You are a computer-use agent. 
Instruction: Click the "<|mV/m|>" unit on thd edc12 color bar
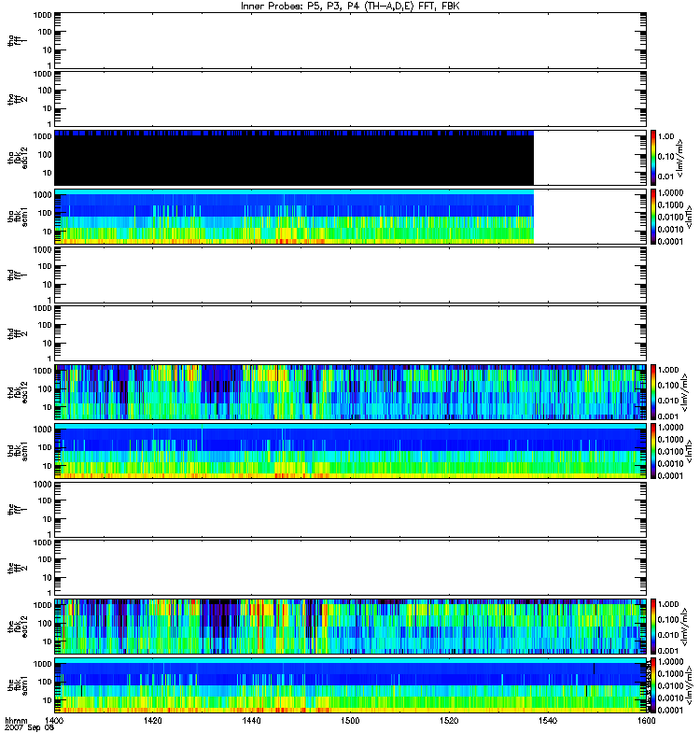(x=685, y=392)
